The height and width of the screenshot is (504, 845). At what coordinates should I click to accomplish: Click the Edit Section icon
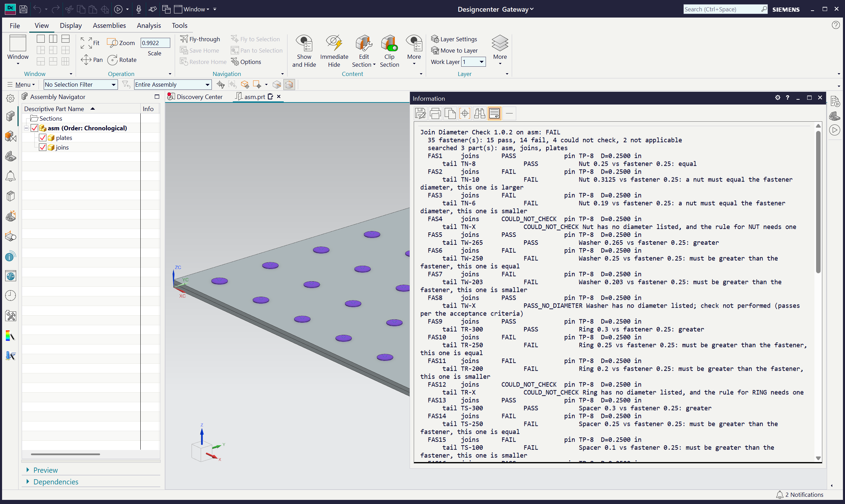364,43
